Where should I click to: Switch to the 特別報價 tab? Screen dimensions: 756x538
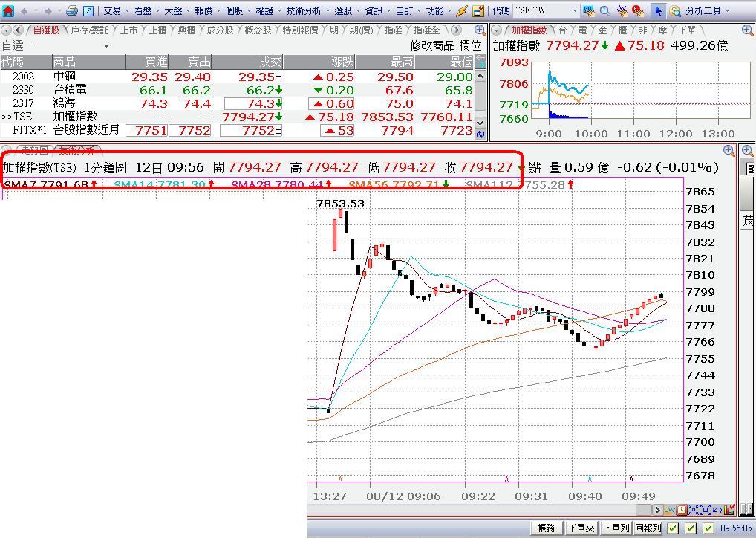coord(300,30)
